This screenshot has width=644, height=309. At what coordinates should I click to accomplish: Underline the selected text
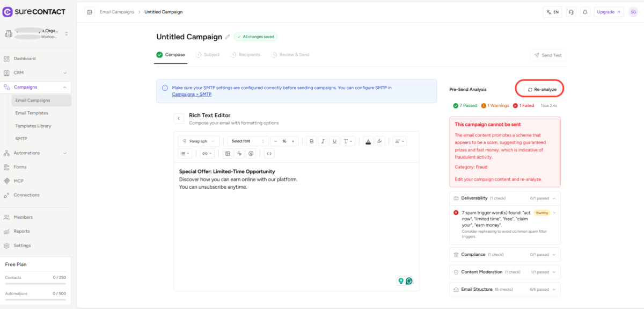point(335,141)
